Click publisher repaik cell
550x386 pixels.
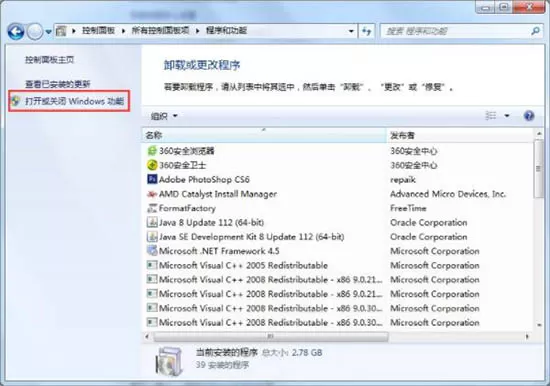403,180
